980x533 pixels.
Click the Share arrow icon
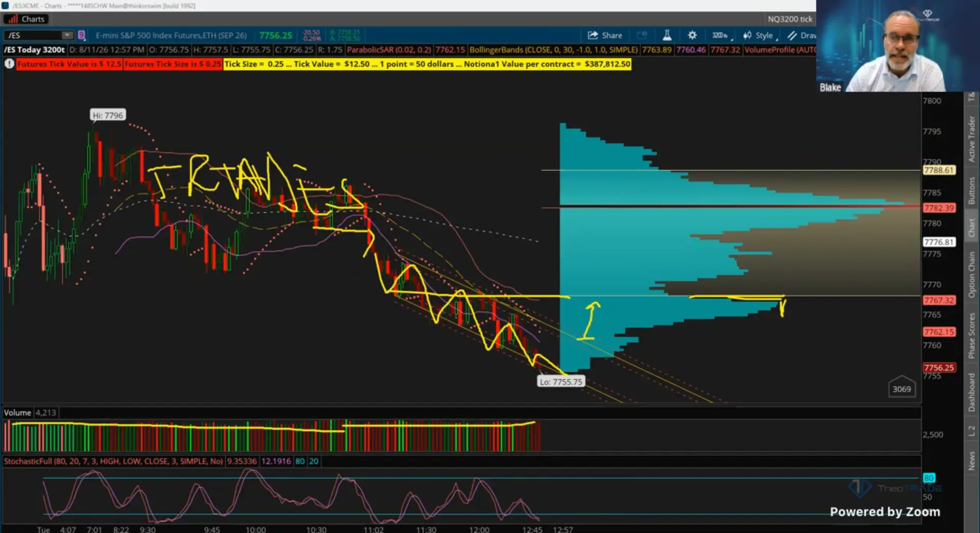point(593,35)
